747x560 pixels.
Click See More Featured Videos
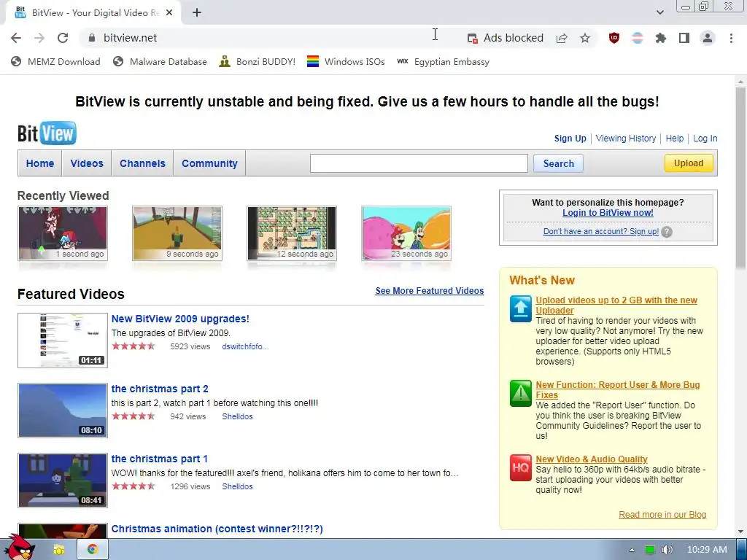tap(429, 290)
